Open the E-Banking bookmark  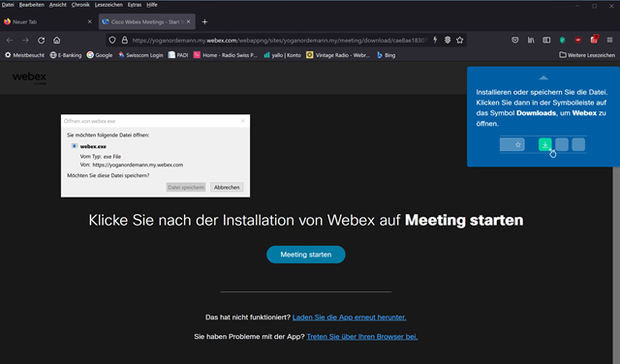[x=66, y=55]
